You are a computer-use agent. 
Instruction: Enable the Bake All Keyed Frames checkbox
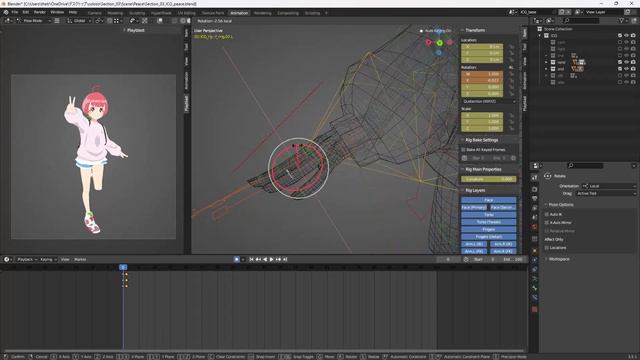(x=464, y=150)
